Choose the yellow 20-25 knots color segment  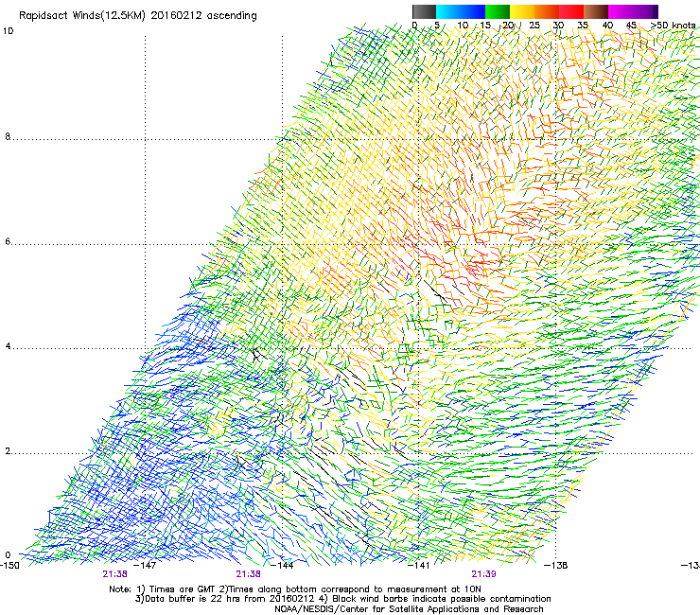click(x=522, y=11)
